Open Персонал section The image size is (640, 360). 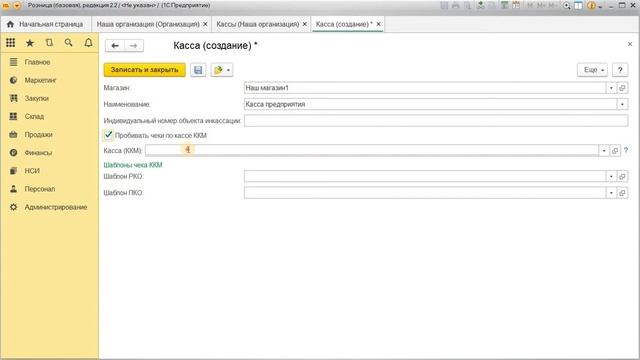[x=49, y=189]
